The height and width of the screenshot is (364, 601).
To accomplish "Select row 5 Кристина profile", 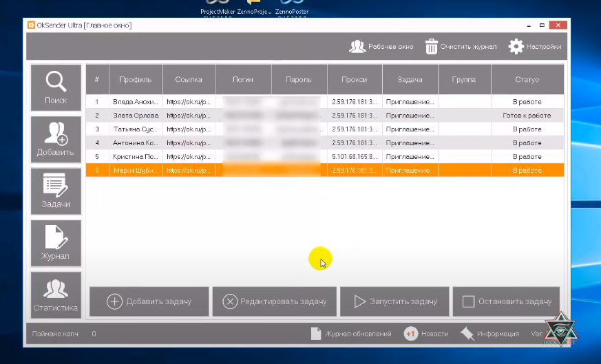I will [x=136, y=157].
